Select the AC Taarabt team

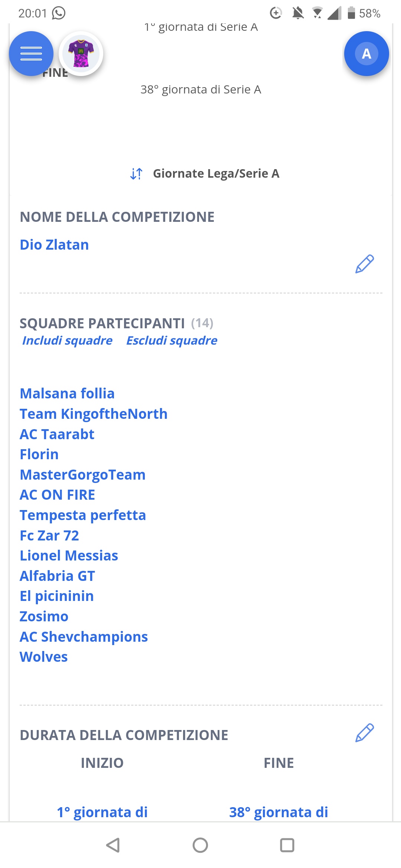(x=57, y=434)
